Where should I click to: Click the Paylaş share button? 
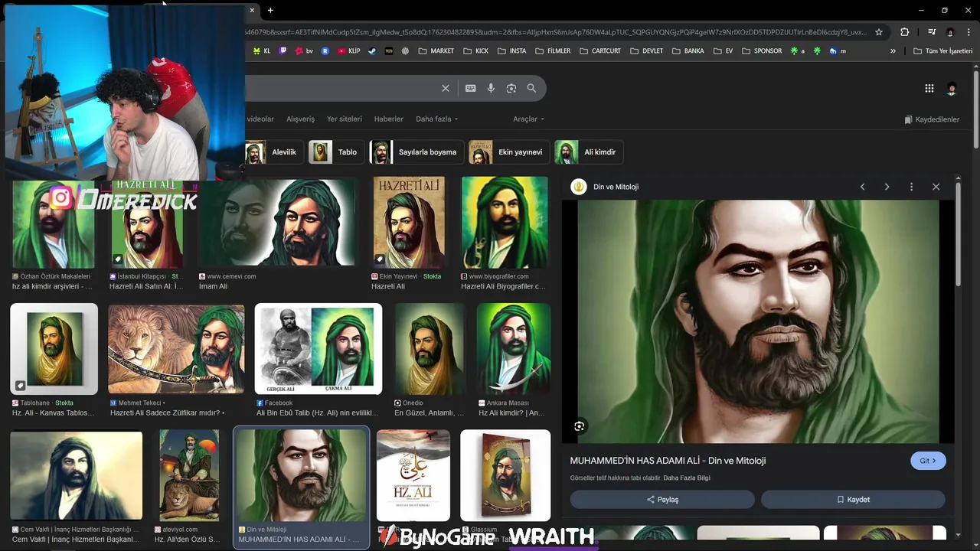click(662, 499)
